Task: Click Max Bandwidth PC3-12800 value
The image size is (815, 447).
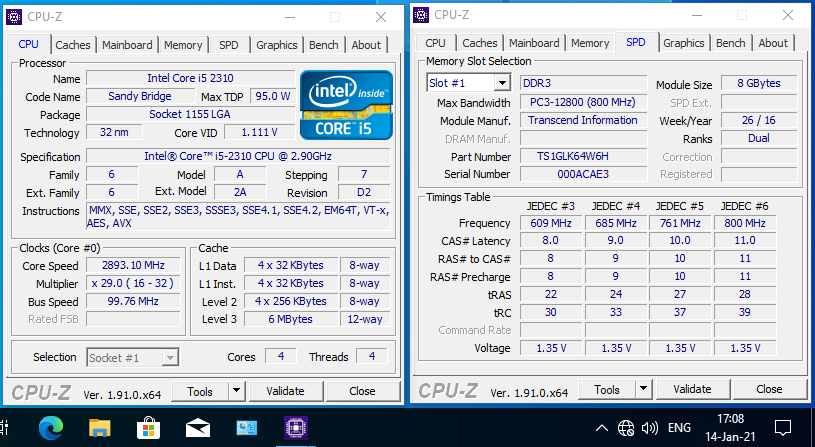Action: coord(583,102)
